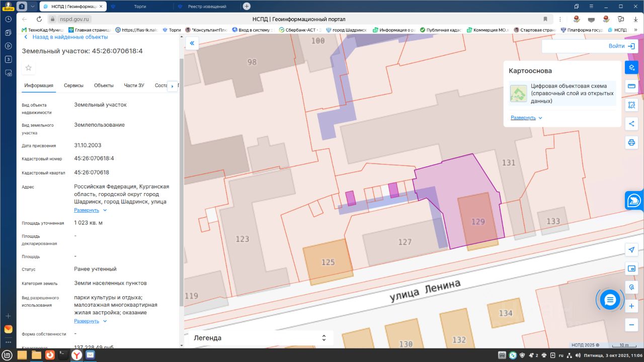Open the map layers tool
The width and height of the screenshot is (644, 362).
[631, 67]
